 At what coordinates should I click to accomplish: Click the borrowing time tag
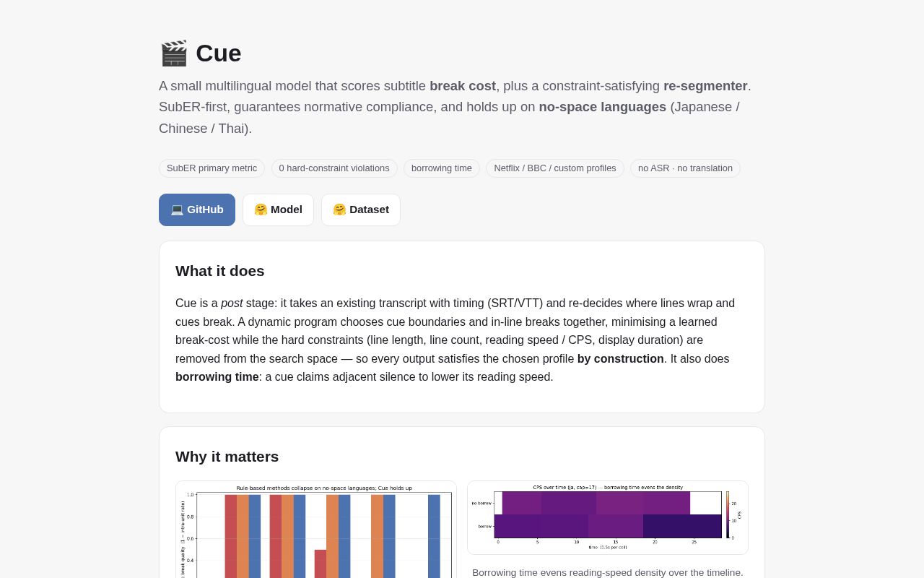(x=442, y=168)
